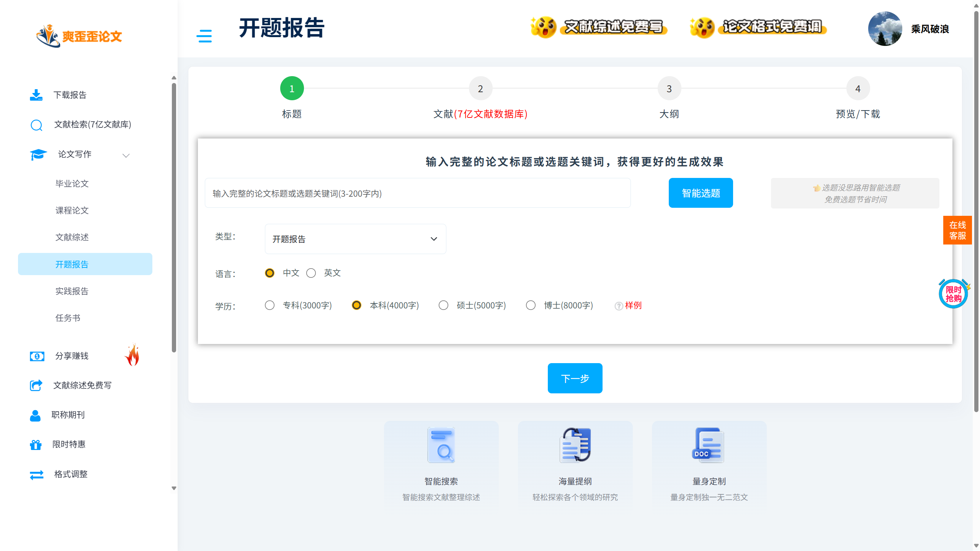Click the 格式调整 swap arrows icon
The image size is (980, 551).
coord(36,474)
